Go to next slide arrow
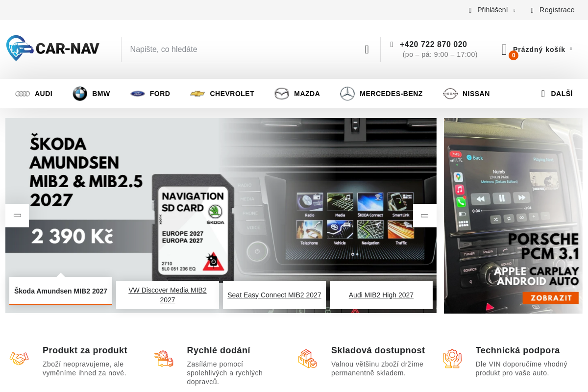Screen dimensions: 588x392 (425, 216)
